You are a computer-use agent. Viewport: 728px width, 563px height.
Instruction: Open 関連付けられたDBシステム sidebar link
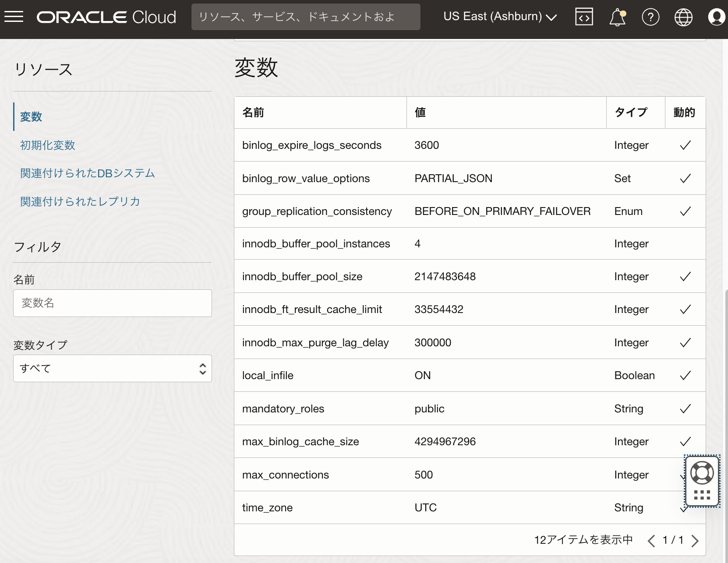coord(88,173)
